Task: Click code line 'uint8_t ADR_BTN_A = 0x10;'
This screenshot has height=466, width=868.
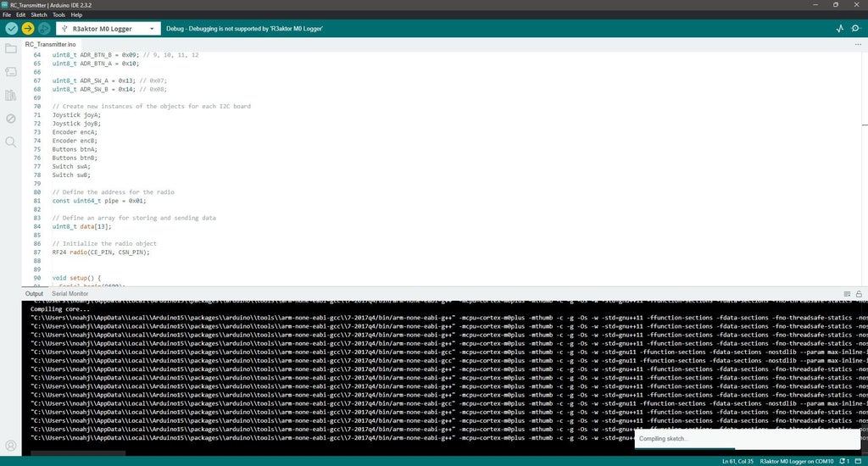Action: [x=95, y=64]
